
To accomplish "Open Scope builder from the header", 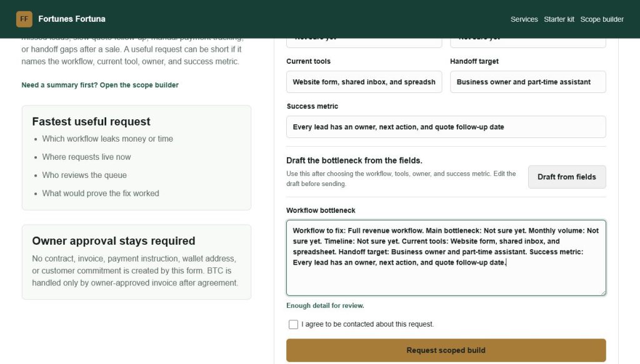I will coord(602,19).
